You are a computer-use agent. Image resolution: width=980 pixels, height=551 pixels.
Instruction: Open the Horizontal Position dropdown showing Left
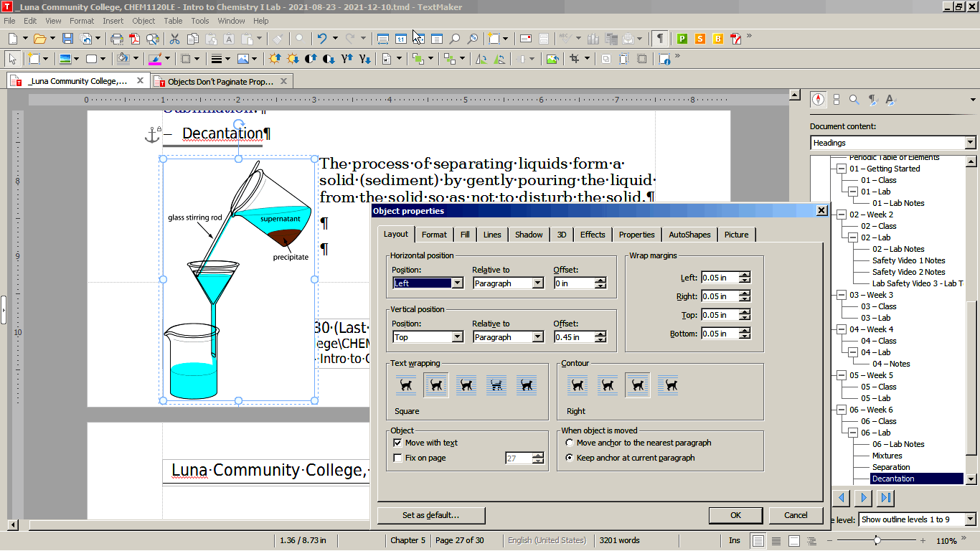tap(457, 283)
